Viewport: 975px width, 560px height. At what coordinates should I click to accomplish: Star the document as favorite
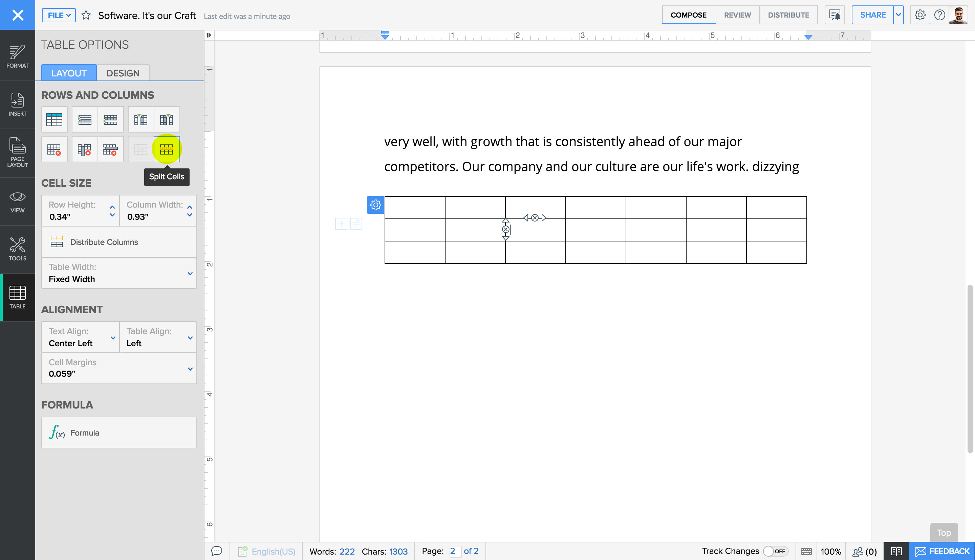click(86, 15)
